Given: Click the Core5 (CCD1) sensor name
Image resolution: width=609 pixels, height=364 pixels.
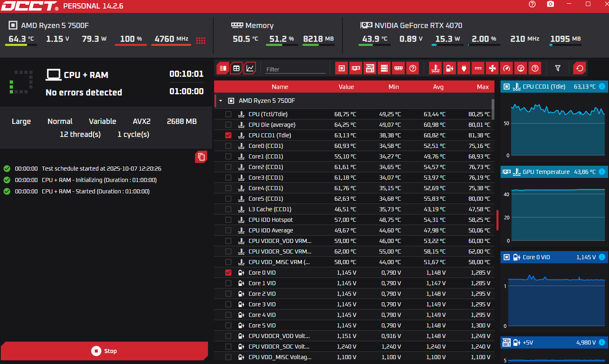Looking at the screenshot, I should pos(266,199).
